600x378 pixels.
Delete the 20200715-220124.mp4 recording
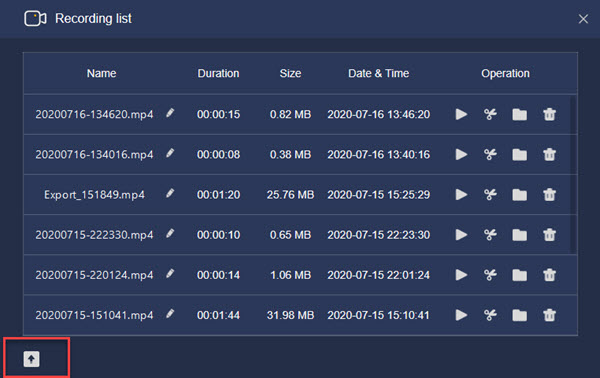[549, 275]
